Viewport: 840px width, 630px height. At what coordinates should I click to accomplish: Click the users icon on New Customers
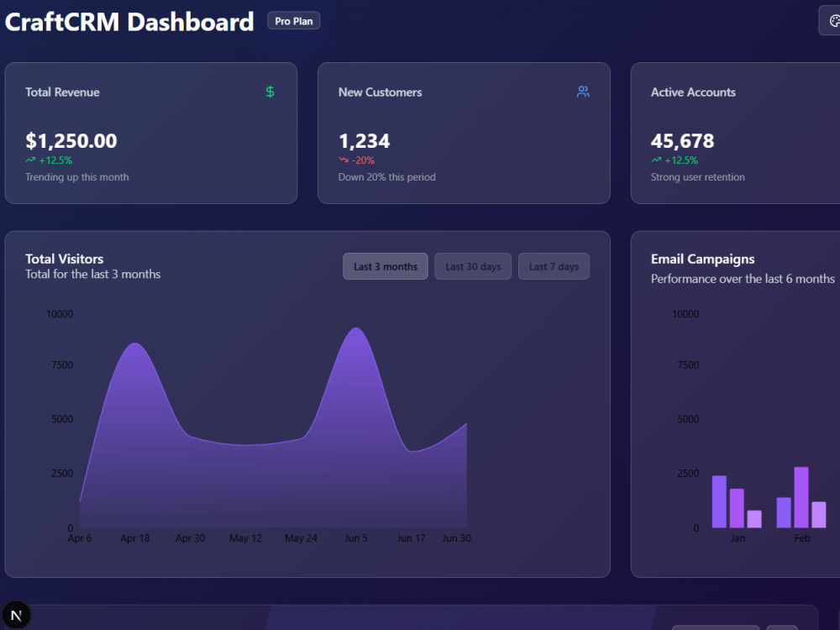pos(583,92)
